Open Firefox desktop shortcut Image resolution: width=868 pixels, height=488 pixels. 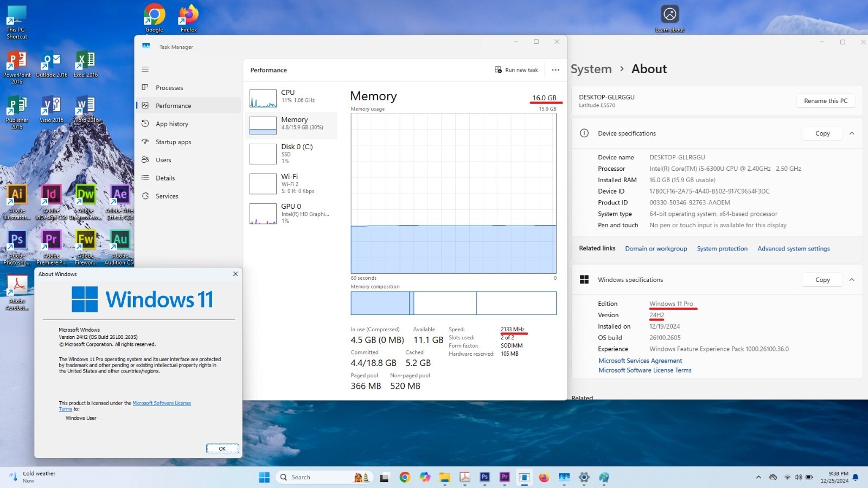189,18
